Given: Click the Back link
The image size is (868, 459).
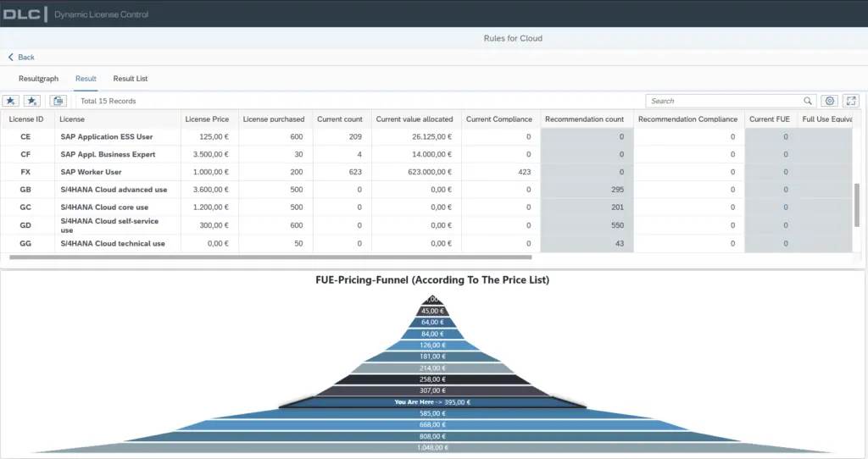Looking at the screenshot, I should click(x=21, y=57).
